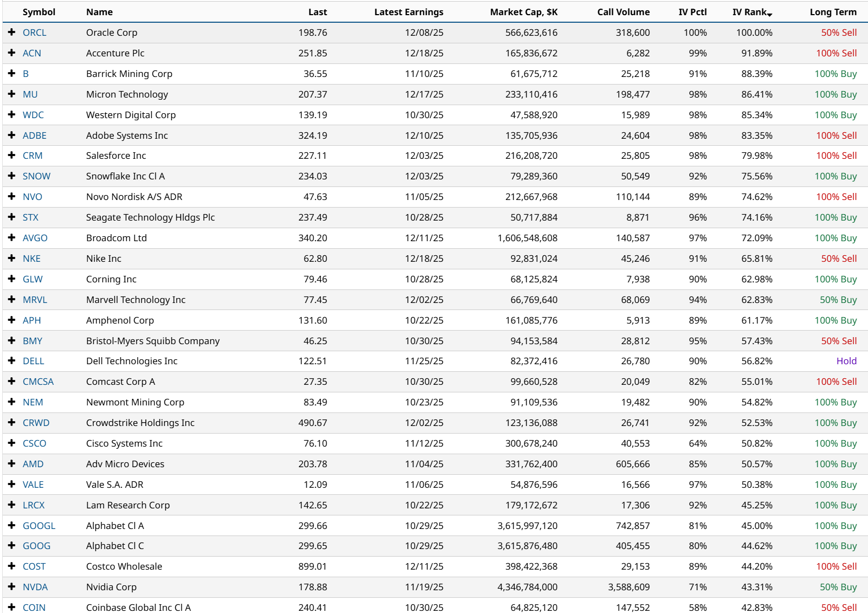
Task: Click Oracle's IV Rank 100.00%
Action: [x=754, y=33]
